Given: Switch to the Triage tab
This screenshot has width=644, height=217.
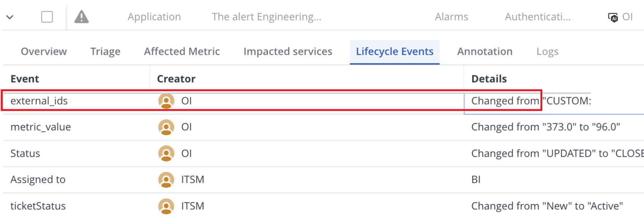Looking at the screenshot, I should 105,52.
